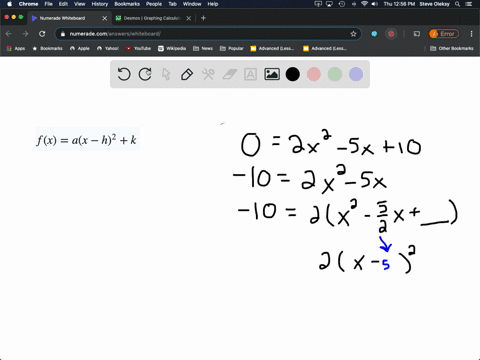This screenshot has height=360, width=480.
Task: Expand the first Advanced bookmarks folder
Action: [x=272, y=48]
